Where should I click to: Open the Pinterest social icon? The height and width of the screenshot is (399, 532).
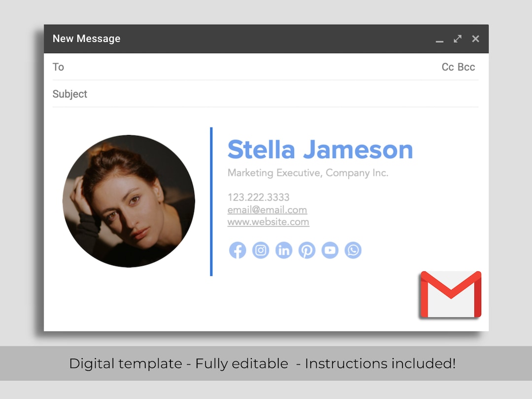(x=307, y=250)
